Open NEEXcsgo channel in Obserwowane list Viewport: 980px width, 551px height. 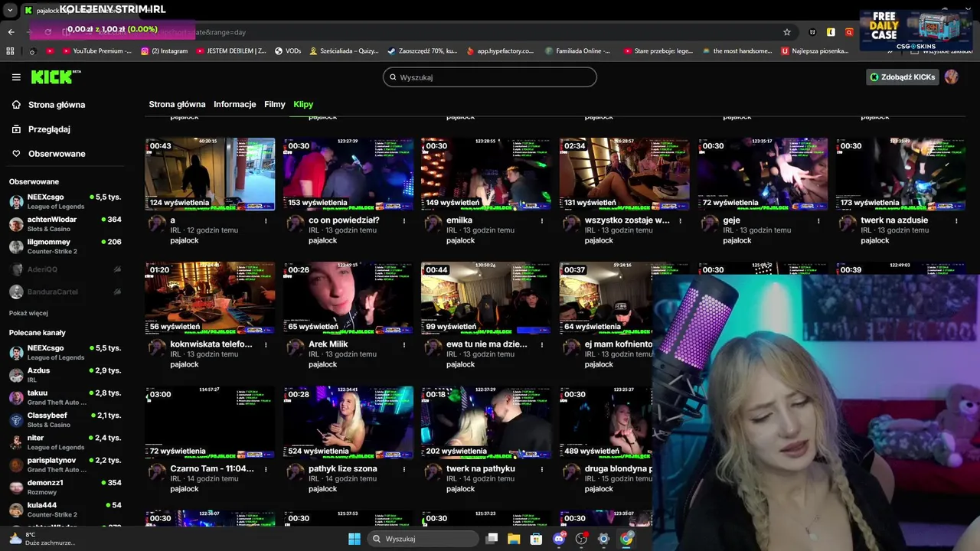pos(65,201)
